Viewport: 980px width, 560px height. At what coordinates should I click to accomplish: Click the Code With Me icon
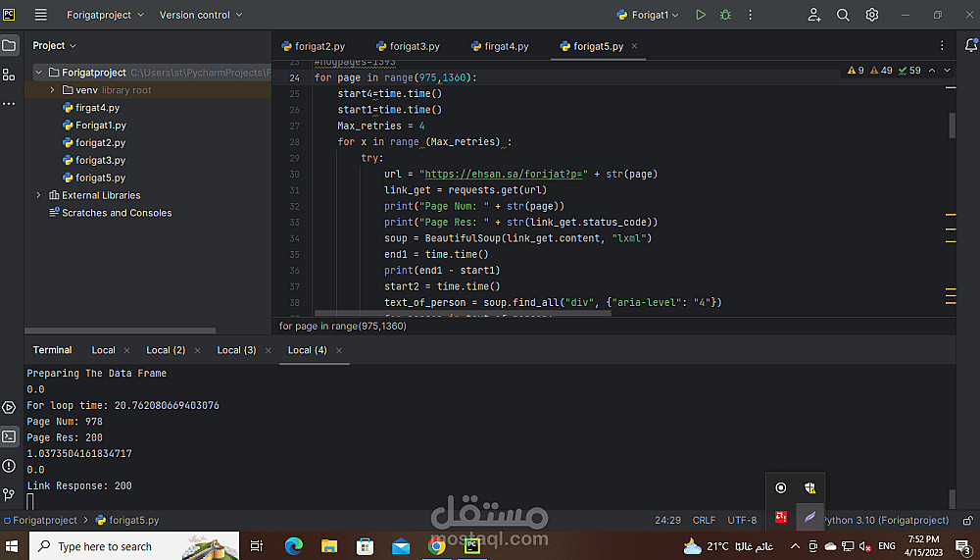814,15
